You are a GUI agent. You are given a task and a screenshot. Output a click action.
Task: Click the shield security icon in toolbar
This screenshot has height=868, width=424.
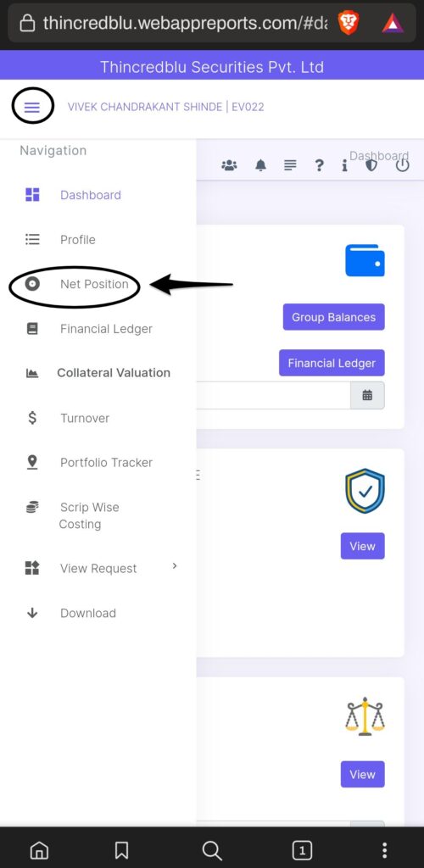coord(371,165)
